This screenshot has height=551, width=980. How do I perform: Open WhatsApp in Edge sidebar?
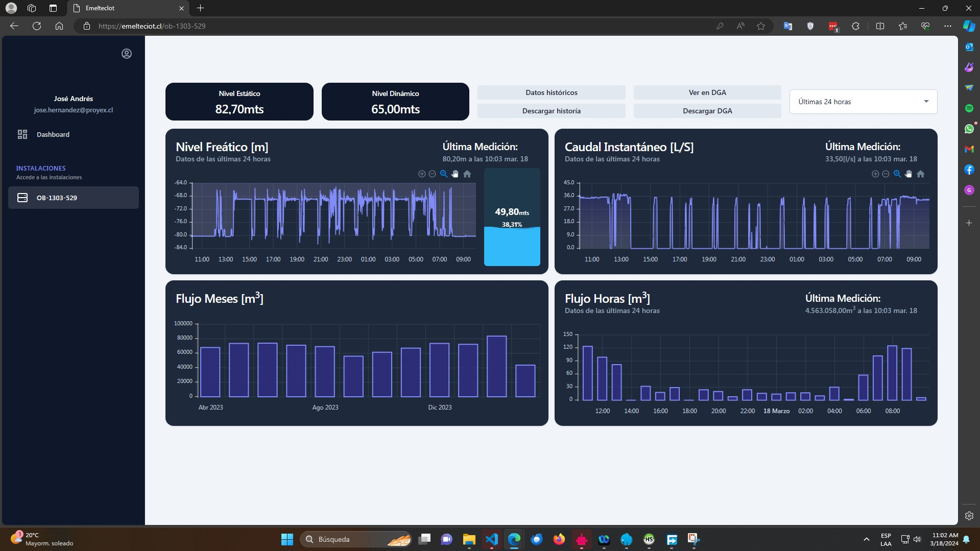[x=969, y=129]
